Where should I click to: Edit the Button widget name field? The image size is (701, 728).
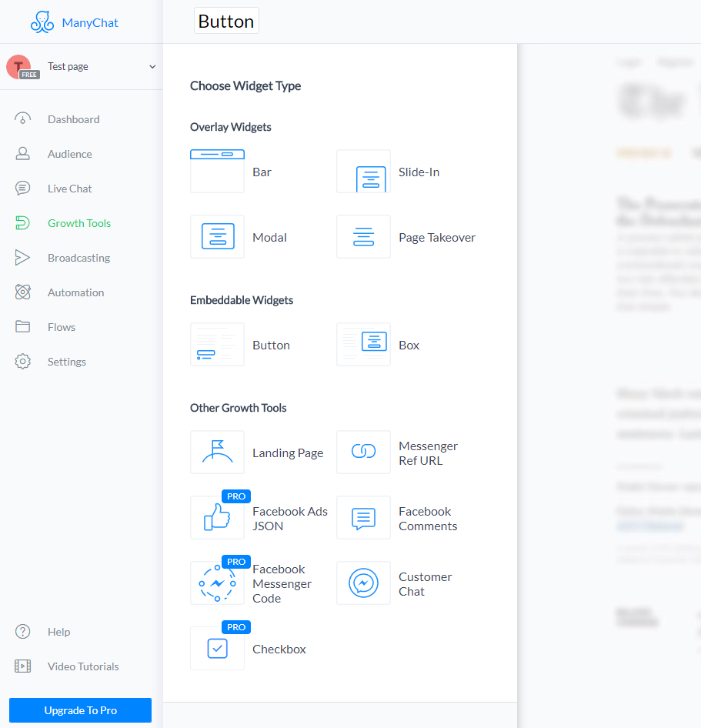click(x=226, y=21)
